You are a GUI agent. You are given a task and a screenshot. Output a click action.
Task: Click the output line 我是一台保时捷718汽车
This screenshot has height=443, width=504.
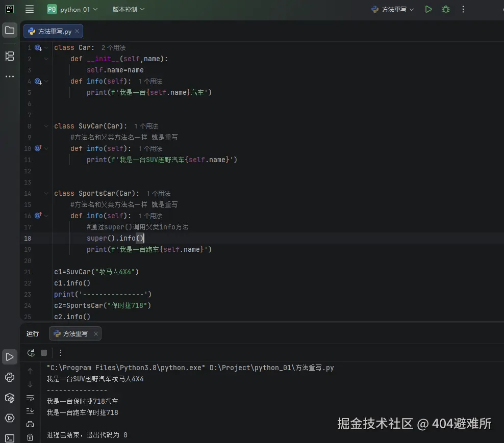point(82,401)
